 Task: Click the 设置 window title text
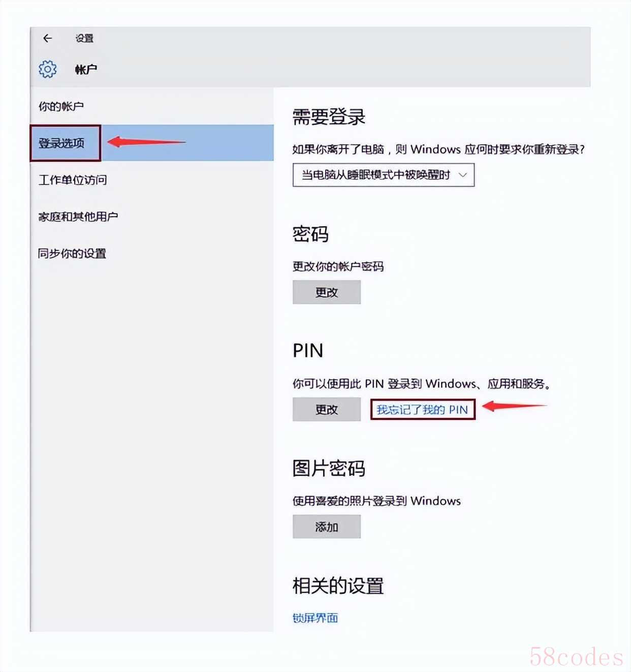(84, 38)
